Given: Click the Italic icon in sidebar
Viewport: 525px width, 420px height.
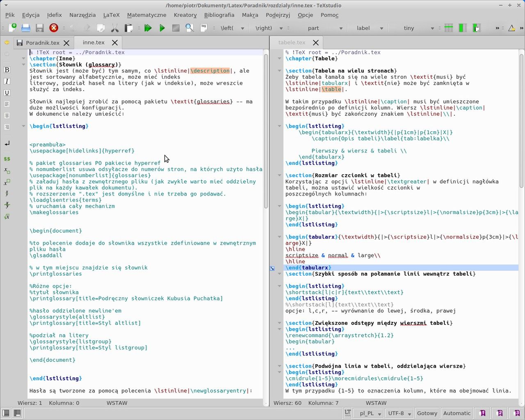Looking at the screenshot, I should (x=7, y=81).
